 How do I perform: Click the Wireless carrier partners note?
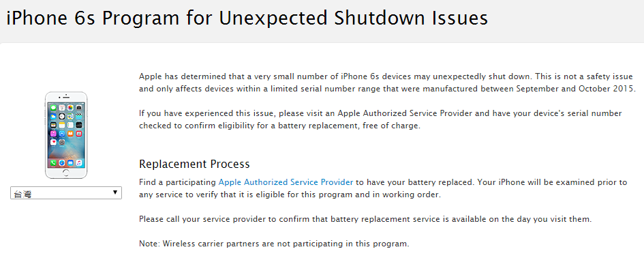pos(274,243)
